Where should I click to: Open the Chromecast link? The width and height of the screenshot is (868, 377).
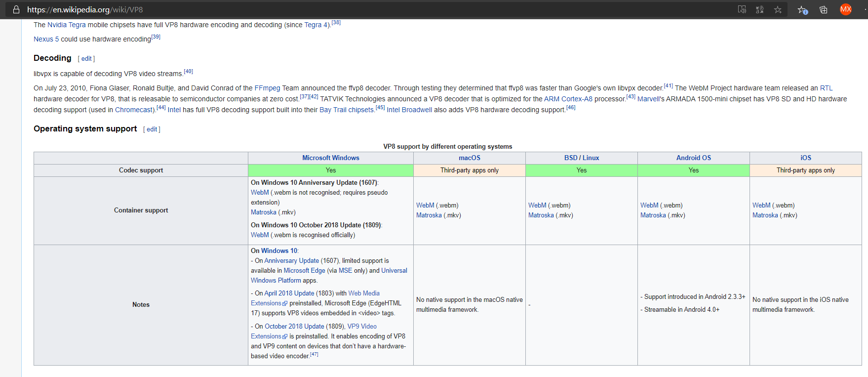[134, 110]
